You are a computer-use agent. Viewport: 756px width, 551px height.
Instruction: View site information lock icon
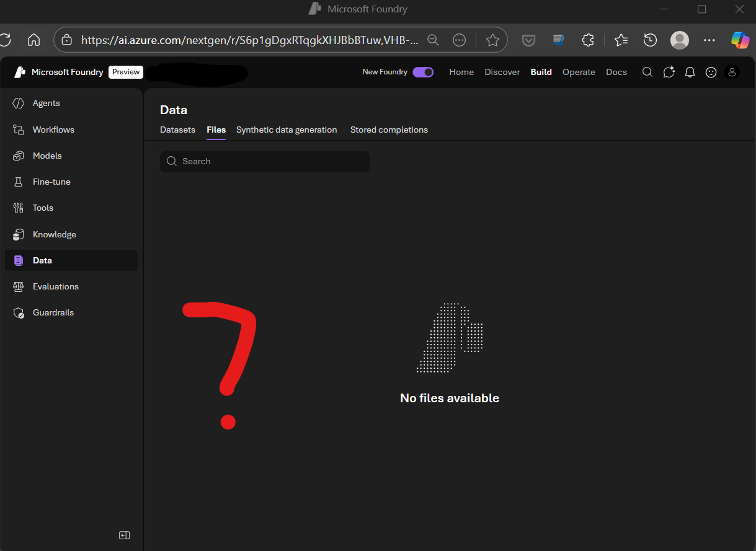pyautogui.click(x=66, y=40)
